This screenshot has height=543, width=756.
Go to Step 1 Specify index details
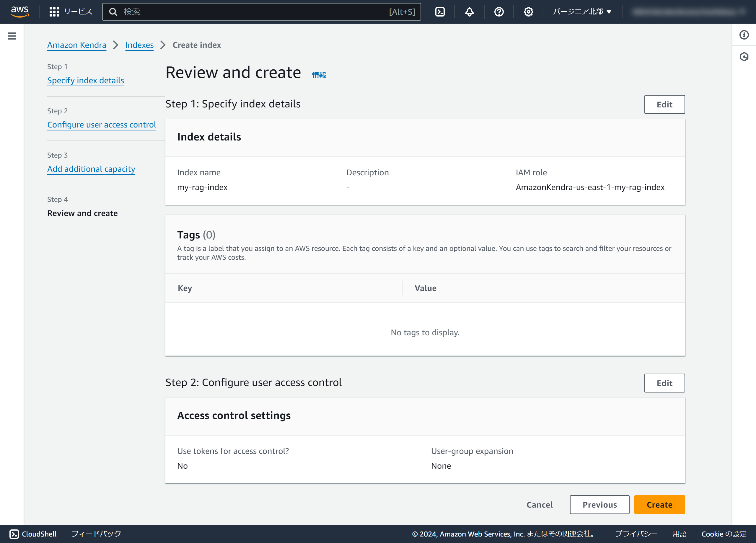pos(85,80)
